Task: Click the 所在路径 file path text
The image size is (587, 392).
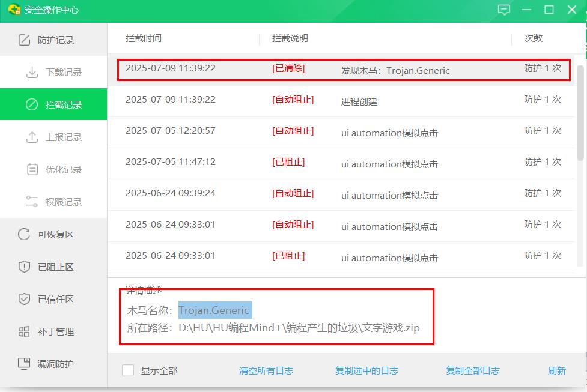Action: [299, 328]
